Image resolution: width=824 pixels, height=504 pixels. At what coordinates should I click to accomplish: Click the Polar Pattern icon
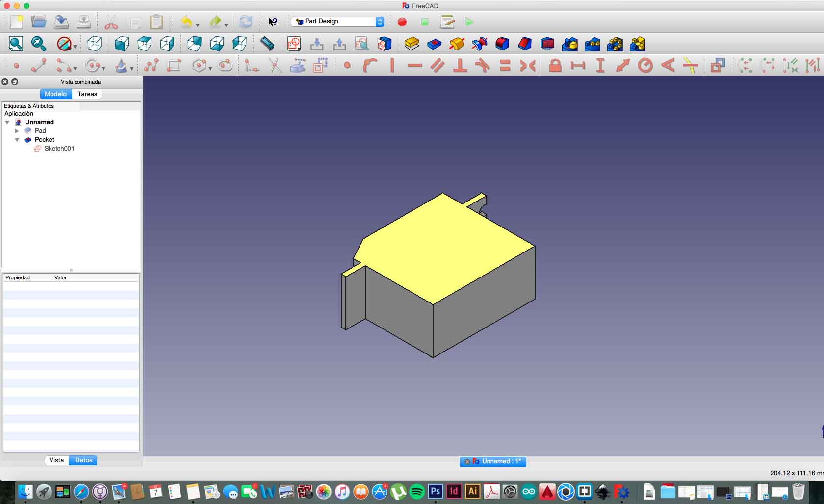click(x=615, y=44)
